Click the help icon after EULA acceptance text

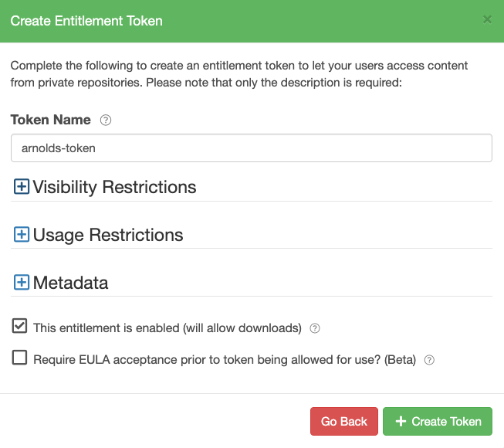click(x=430, y=360)
